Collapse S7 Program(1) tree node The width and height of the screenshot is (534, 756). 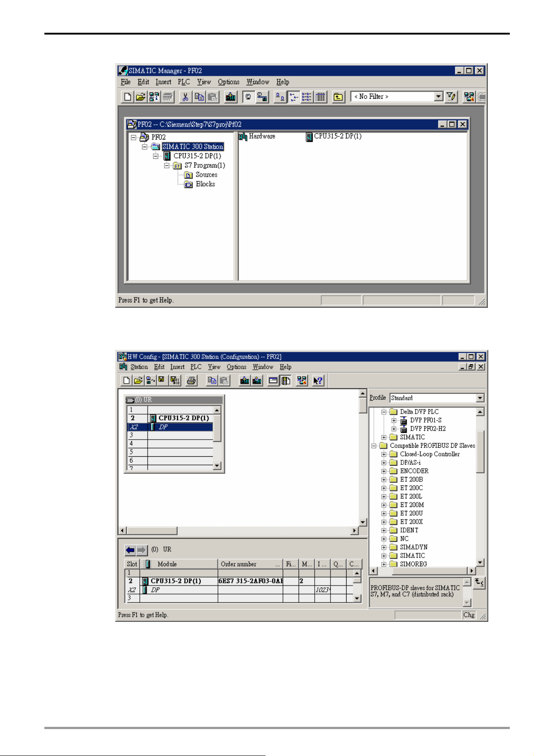(167, 166)
